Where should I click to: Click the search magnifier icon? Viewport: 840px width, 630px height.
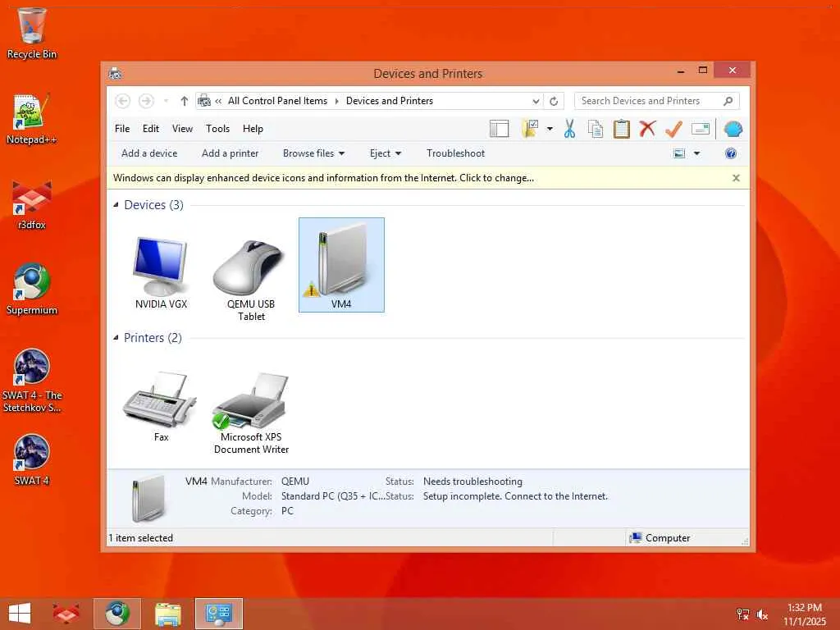(x=728, y=101)
